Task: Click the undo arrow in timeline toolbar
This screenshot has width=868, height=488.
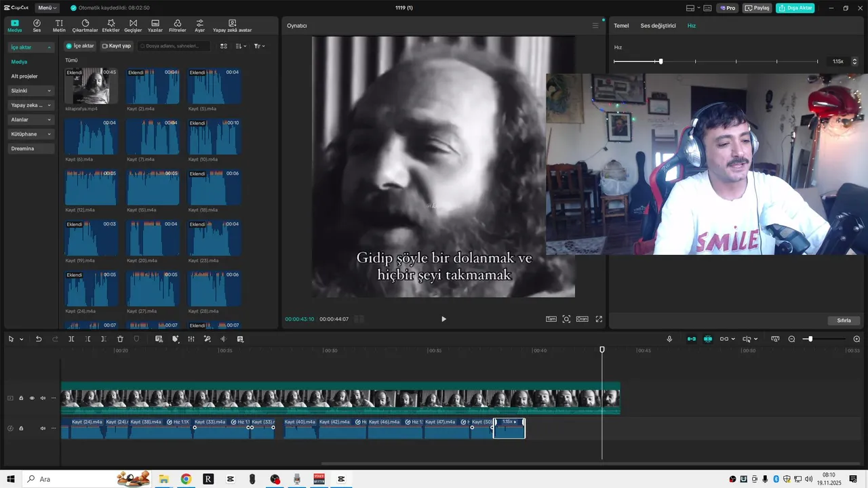Action: pos(39,339)
